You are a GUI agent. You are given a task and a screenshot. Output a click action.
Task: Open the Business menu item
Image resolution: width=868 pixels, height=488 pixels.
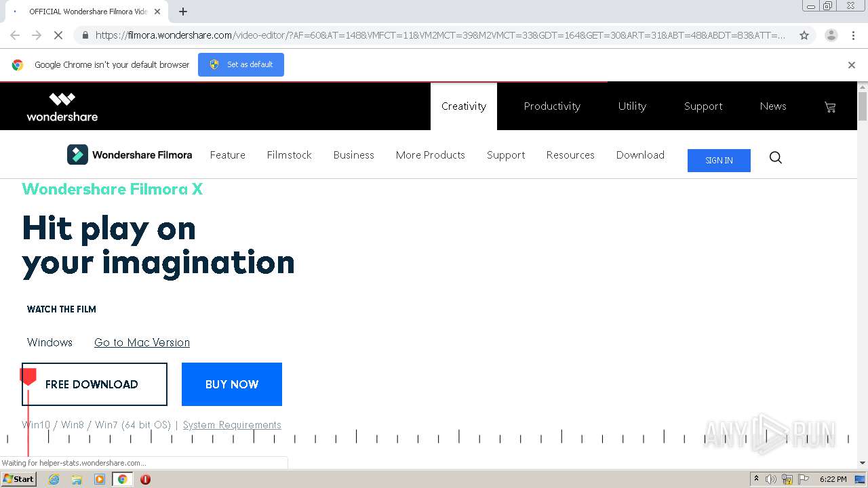(353, 155)
